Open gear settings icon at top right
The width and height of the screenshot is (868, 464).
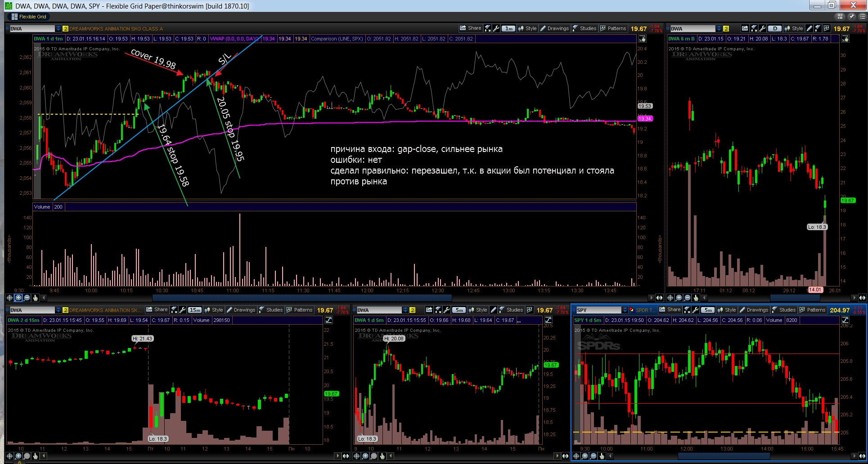tap(862, 17)
